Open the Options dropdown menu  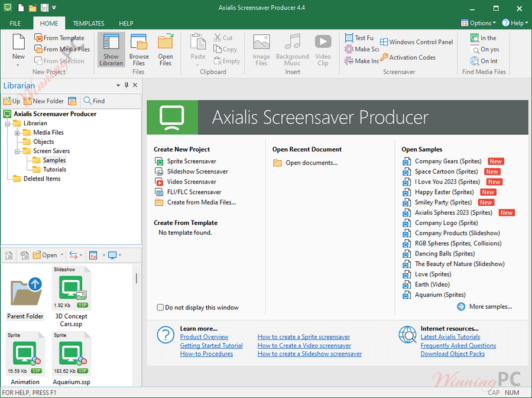[478, 23]
